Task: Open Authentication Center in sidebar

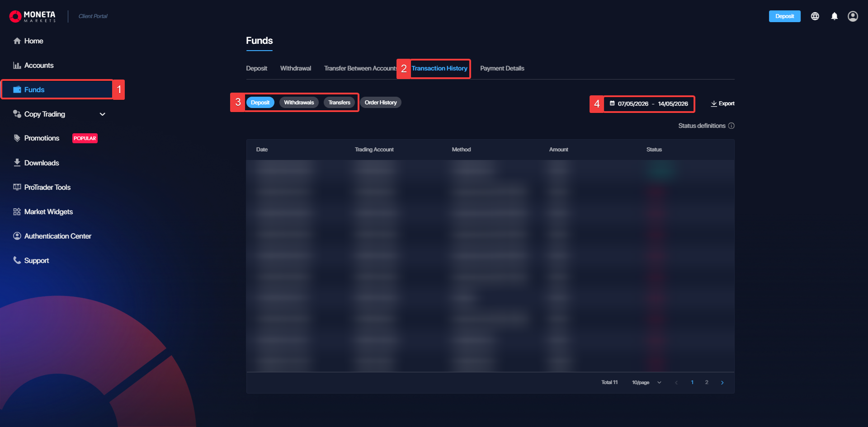Action: [58, 236]
